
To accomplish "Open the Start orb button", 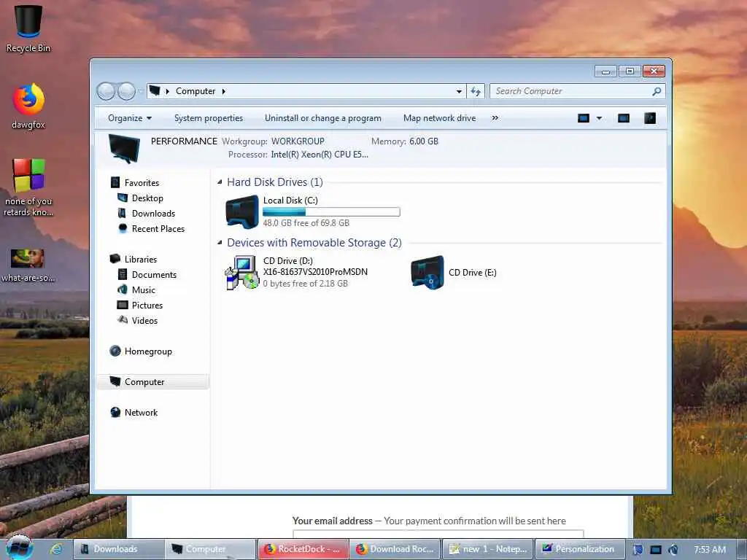I will pos(19,548).
